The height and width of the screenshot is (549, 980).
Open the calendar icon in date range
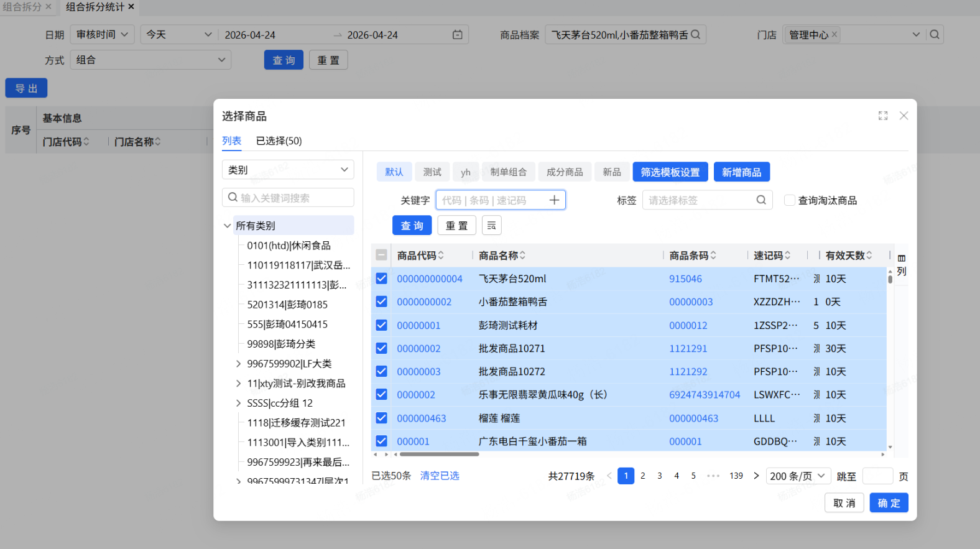[458, 35]
